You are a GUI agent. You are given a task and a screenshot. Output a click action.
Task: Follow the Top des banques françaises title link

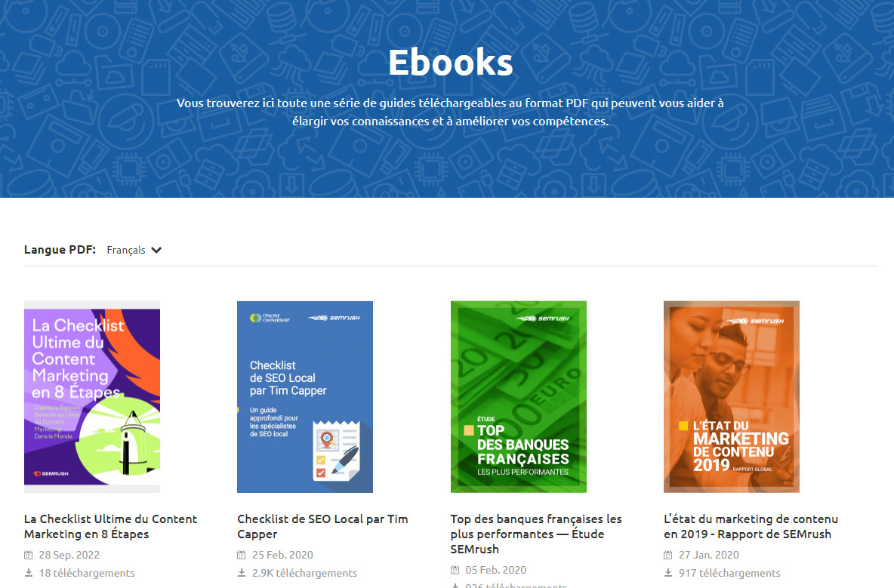point(536,534)
